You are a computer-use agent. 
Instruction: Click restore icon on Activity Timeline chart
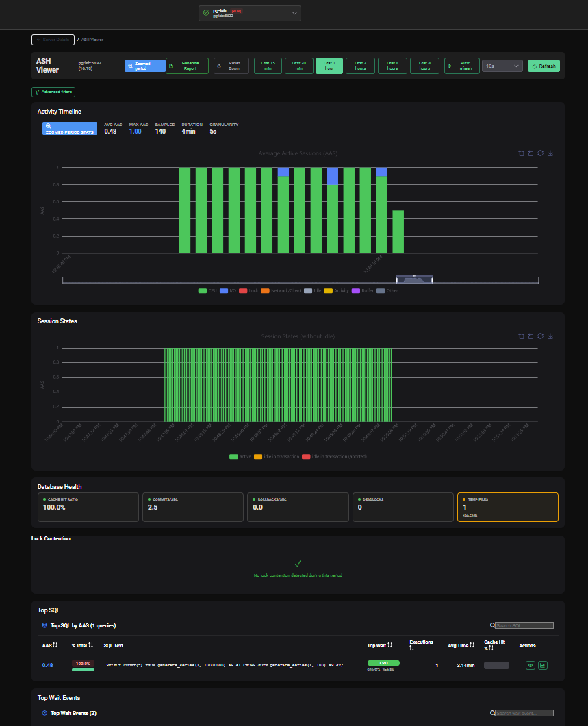[x=540, y=153]
